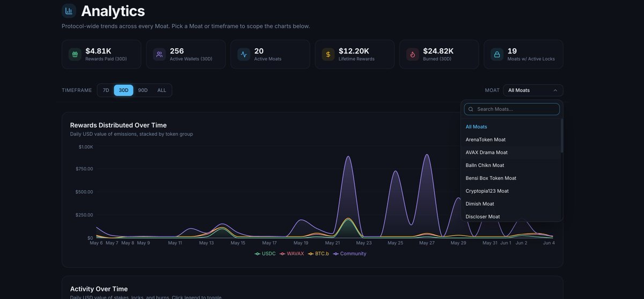644x299 pixels.
Task: Choose Dimish Moat option
Action: click(510, 204)
